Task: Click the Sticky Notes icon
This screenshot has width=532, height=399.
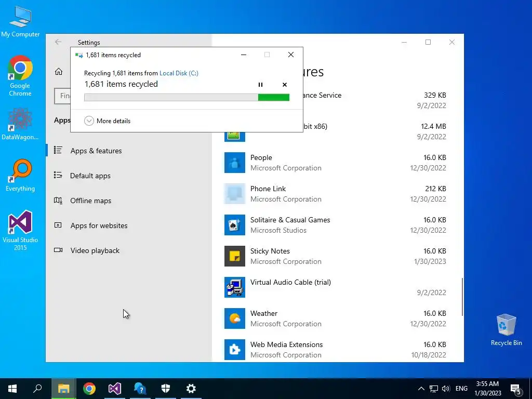Action: pyautogui.click(x=235, y=256)
